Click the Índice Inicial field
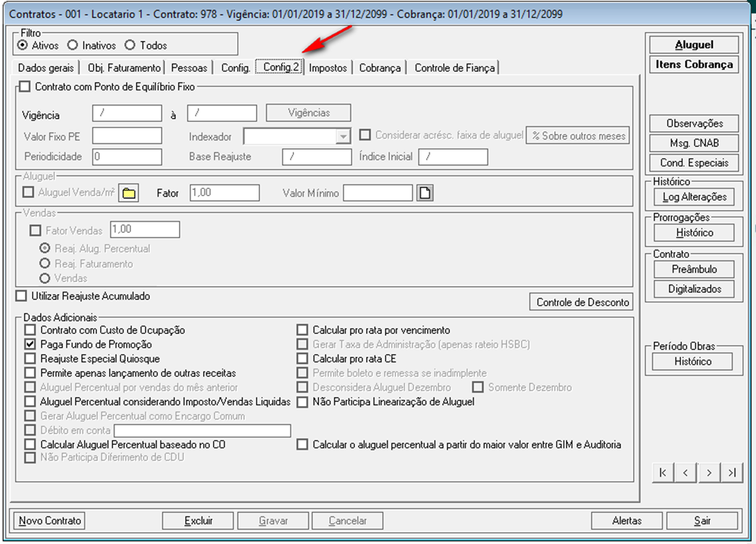Image resolution: width=756 pixels, height=544 pixels. coord(453,157)
